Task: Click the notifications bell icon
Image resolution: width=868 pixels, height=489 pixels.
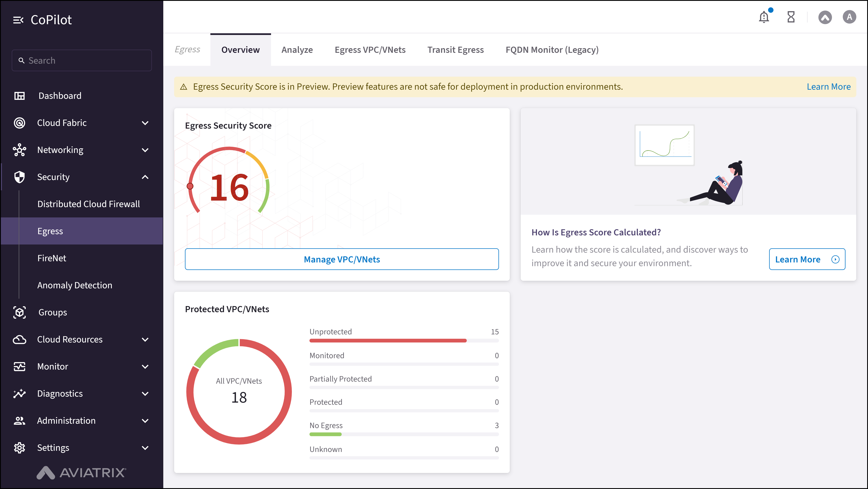Action: pos(764,17)
